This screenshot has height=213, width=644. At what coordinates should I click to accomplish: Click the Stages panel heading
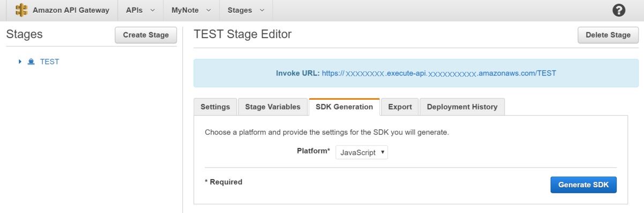24,34
